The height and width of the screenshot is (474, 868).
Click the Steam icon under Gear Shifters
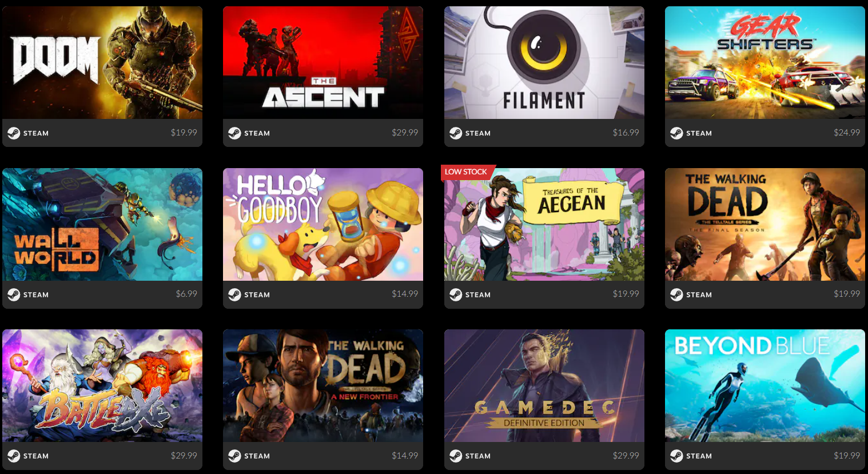(x=676, y=133)
